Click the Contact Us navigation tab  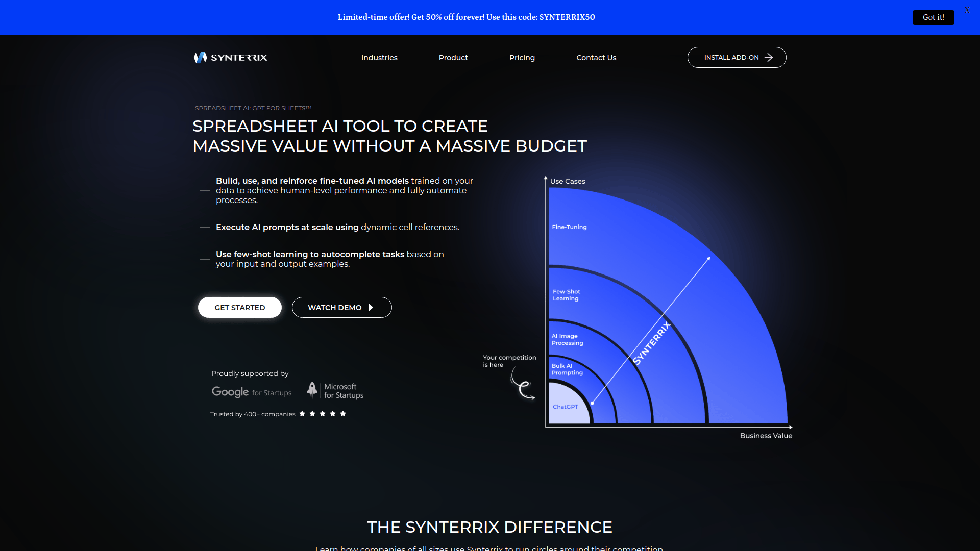596,57
